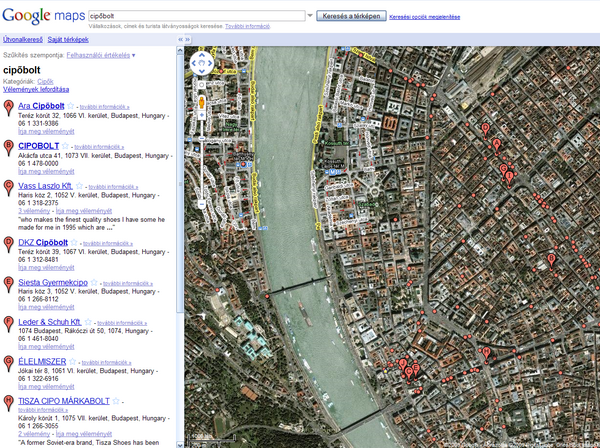Screen dimensions: 600x448
Task: Click map pin H on the satellite map
Action: pyautogui.click(x=486, y=354)
